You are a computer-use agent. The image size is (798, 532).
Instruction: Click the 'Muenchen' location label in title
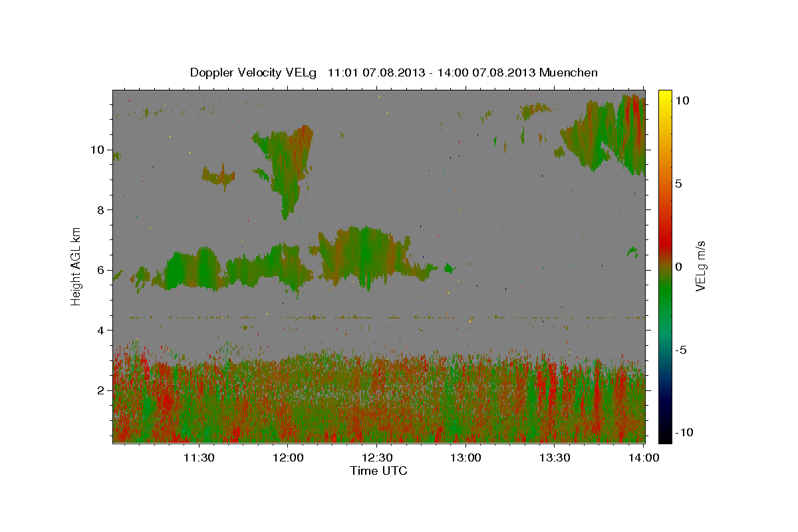pyautogui.click(x=569, y=72)
